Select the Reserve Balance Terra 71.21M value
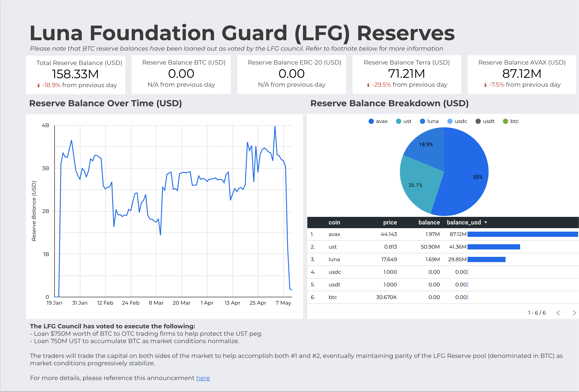 click(406, 74)
